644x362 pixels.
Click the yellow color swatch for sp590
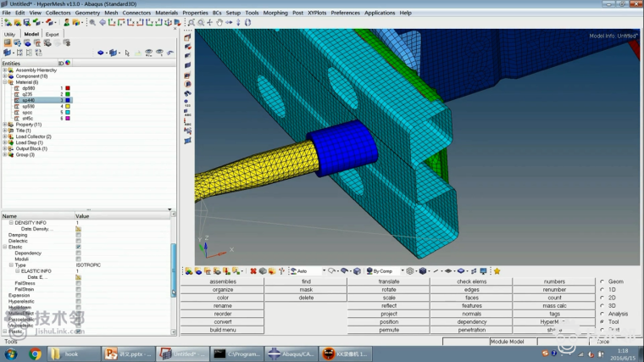(67, 106)
